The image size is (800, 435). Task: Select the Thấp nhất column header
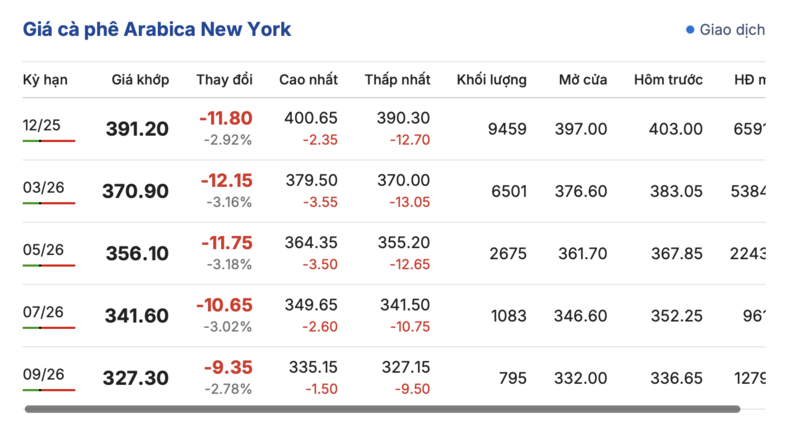[x=397, y=79]
